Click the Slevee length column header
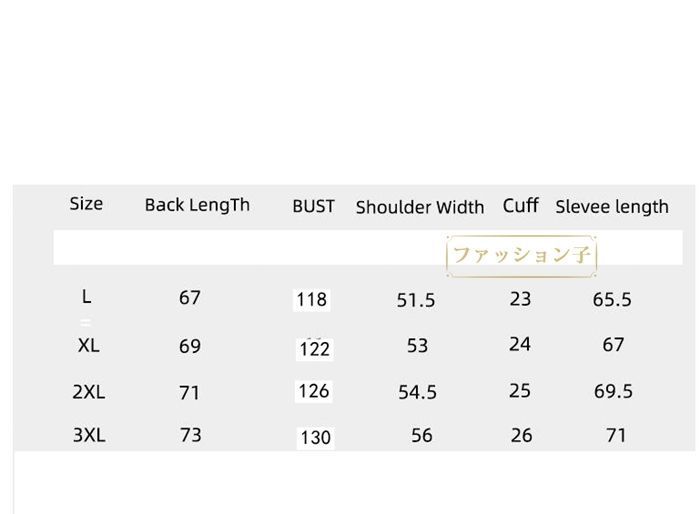 click(612, 207)
